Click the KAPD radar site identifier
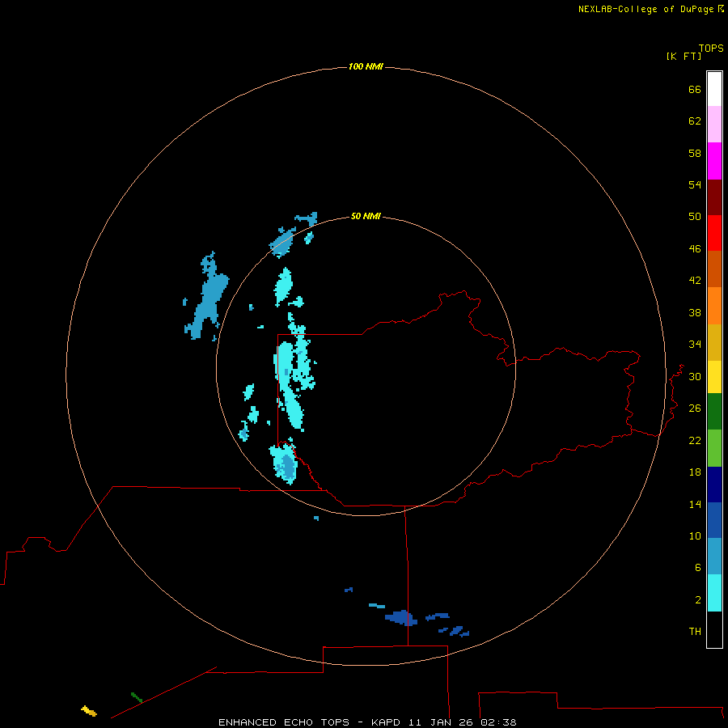 387,722
